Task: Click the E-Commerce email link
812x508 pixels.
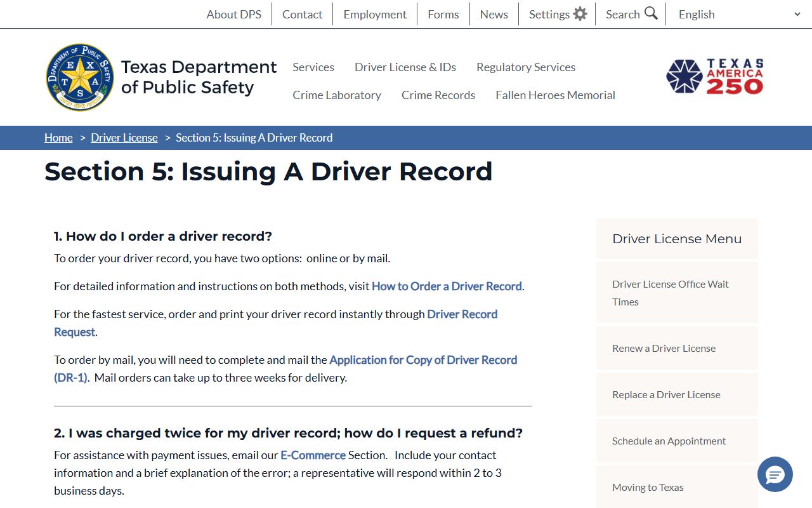Action: 313,455
